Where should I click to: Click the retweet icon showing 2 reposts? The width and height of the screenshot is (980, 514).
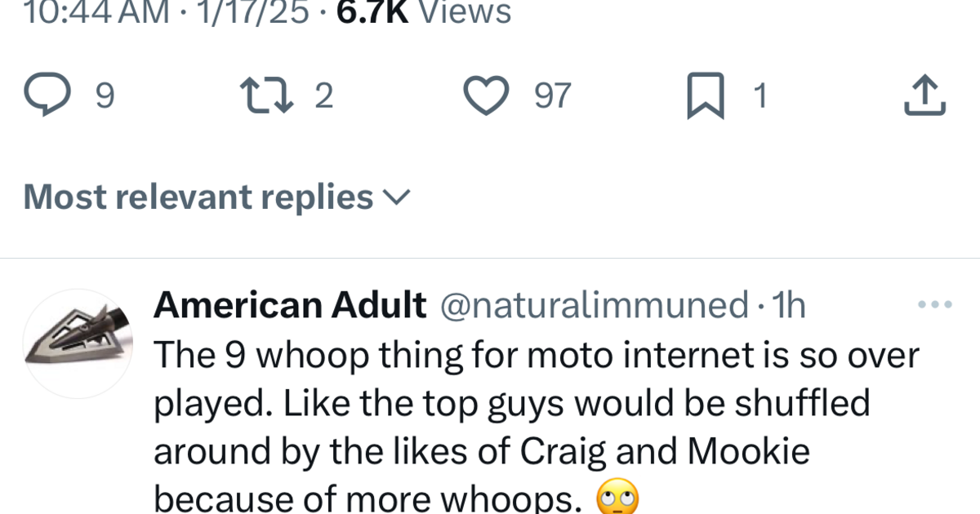(265, 94)
